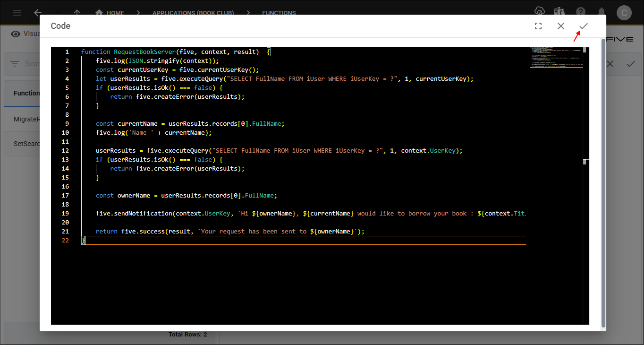Select the Function tab in the list
Viewport: 644px width, 345px height.
click(x=26, y=93)
